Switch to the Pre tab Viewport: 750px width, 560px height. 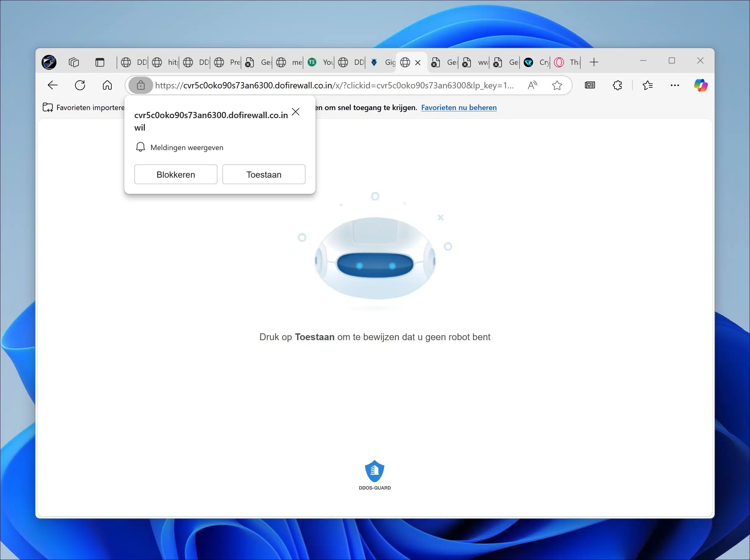(x=227, y=62)
